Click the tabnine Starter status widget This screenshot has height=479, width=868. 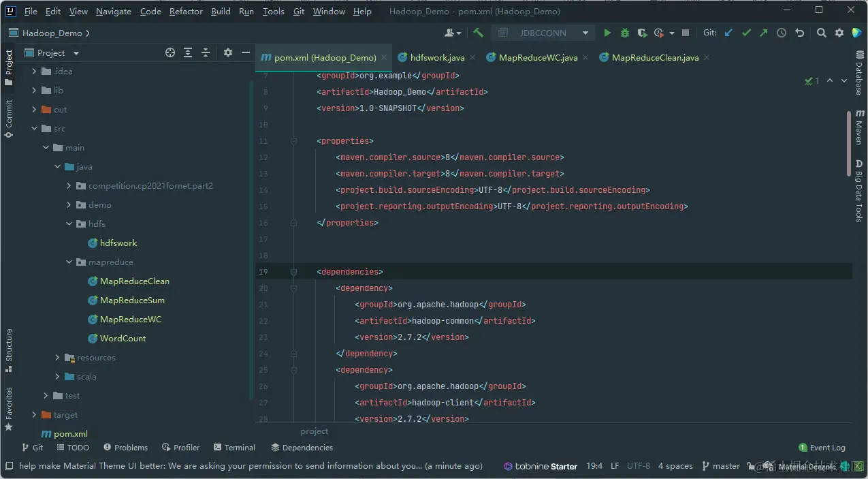tap(541, 466)
